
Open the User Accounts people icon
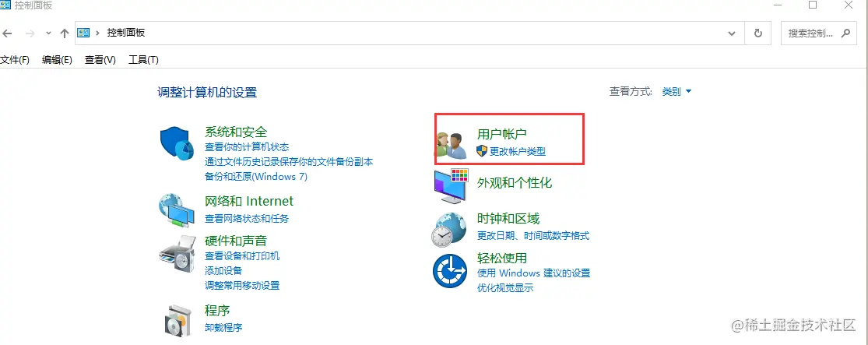click(x=451, y=146)
